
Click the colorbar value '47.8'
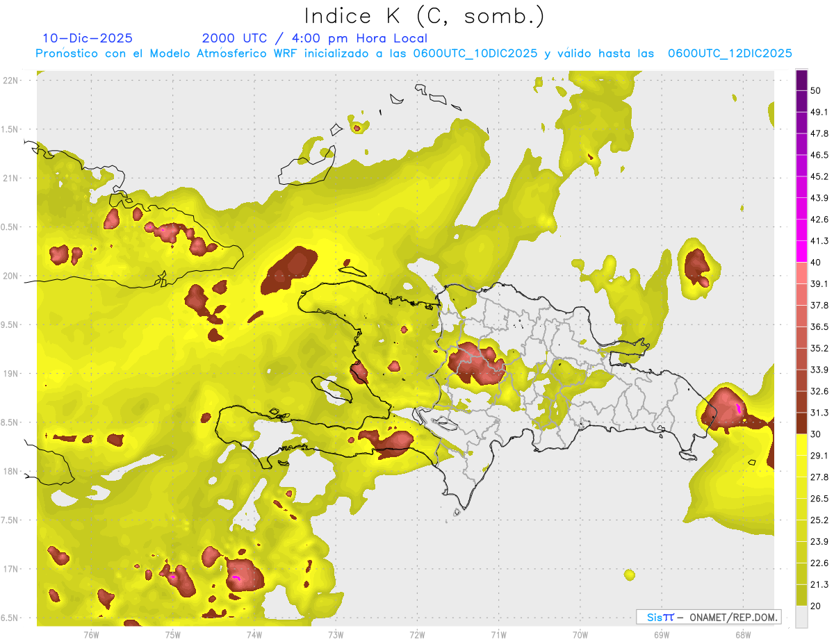point(819,133)
